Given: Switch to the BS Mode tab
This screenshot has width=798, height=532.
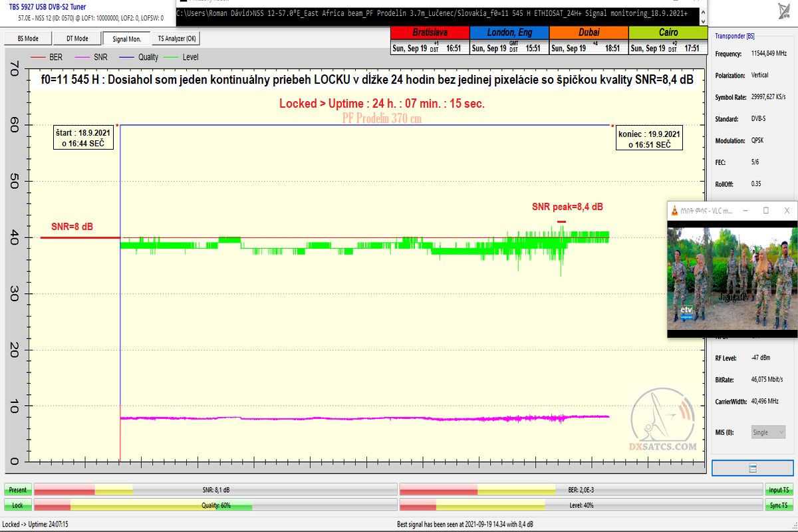Looking at the screenshot, I should click(x=27, y=39).
